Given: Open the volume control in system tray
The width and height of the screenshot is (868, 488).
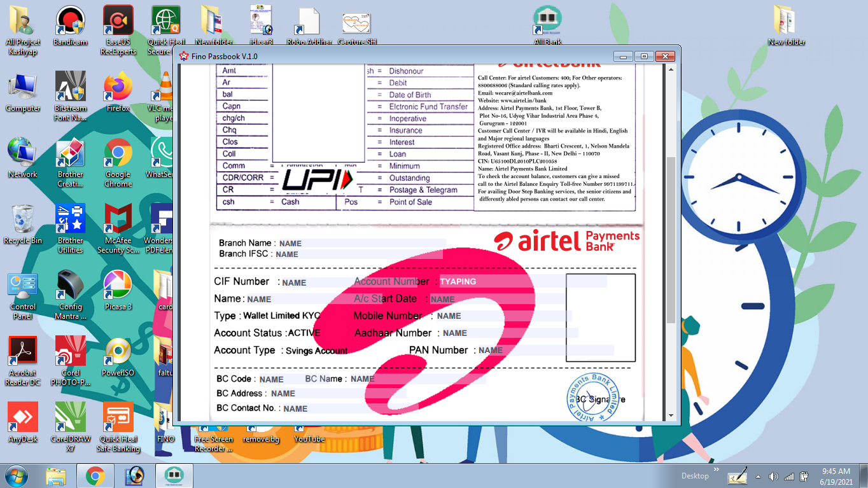Looking at the screenshot, I should 774,476.
